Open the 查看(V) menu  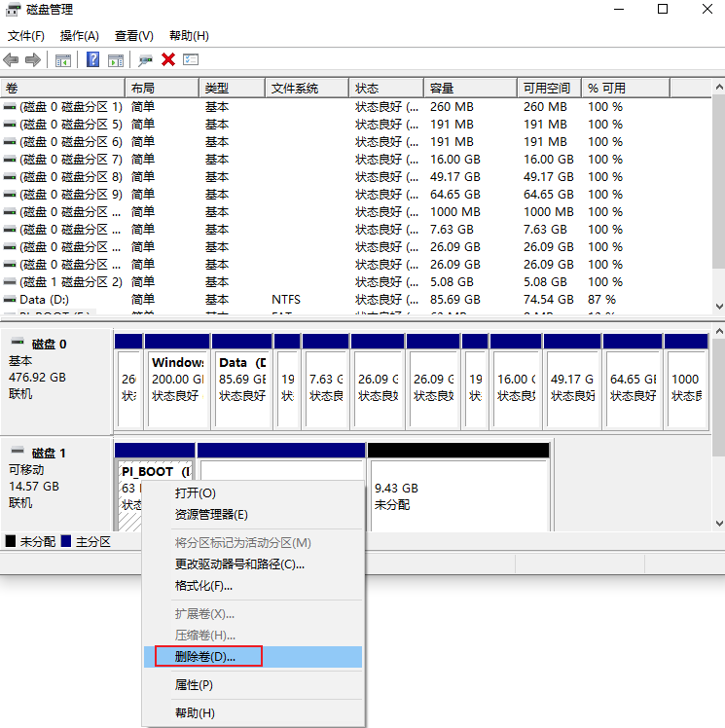point(133,36)
